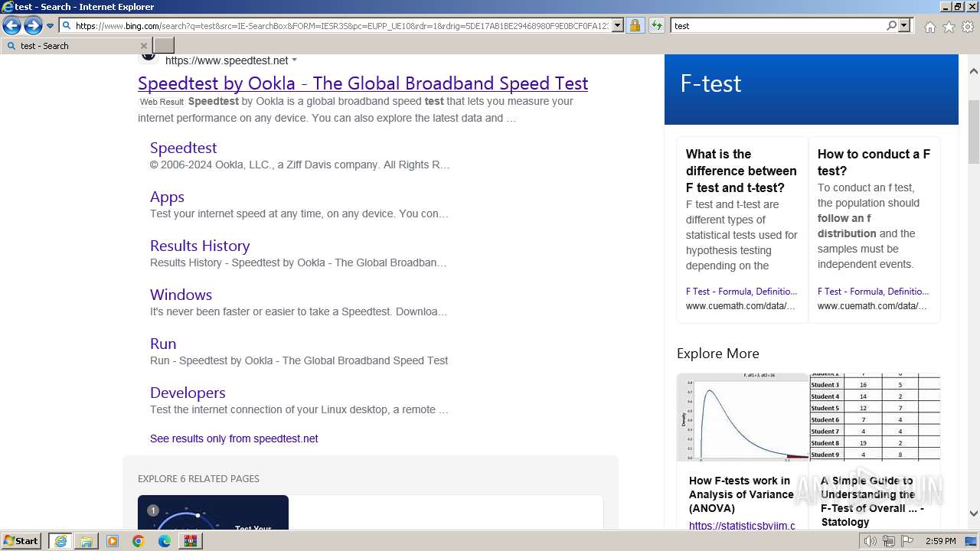Click the IE search box containing test
This screenshot has width=980, height=551.
(778, 26)
